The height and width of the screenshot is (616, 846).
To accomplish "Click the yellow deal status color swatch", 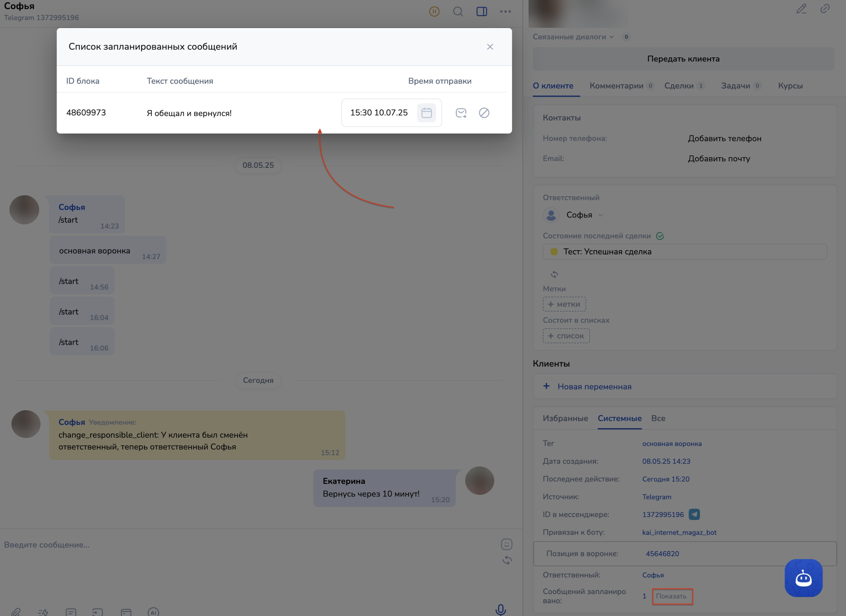I will coord(554,252).
